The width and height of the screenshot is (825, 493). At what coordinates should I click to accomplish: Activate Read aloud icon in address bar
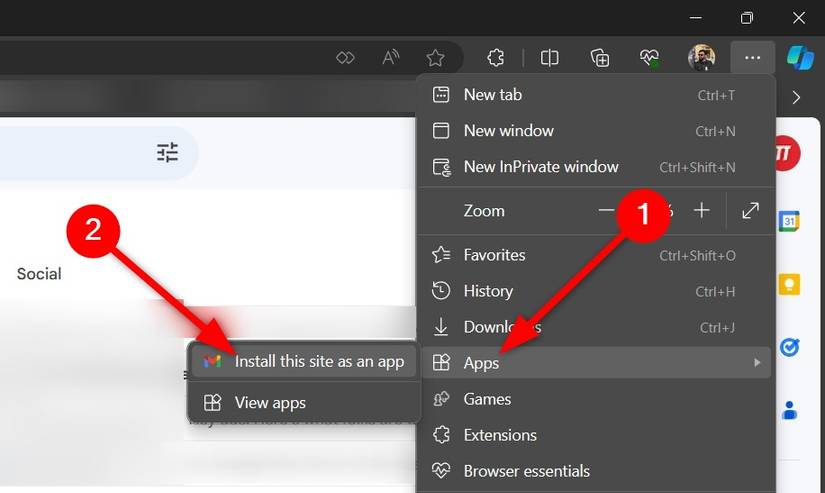tap(391, 58)
